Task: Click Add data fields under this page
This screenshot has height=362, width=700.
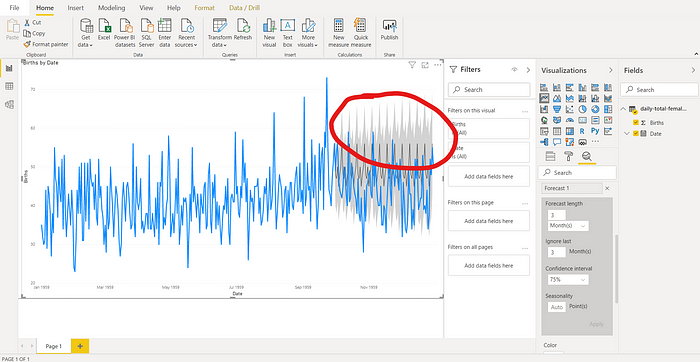Action: coord(489,221)
